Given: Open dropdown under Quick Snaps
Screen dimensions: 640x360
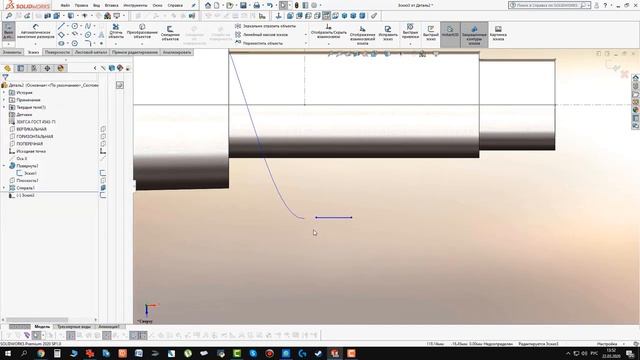Looking at the screenshot, I should [x=410, y=44].
